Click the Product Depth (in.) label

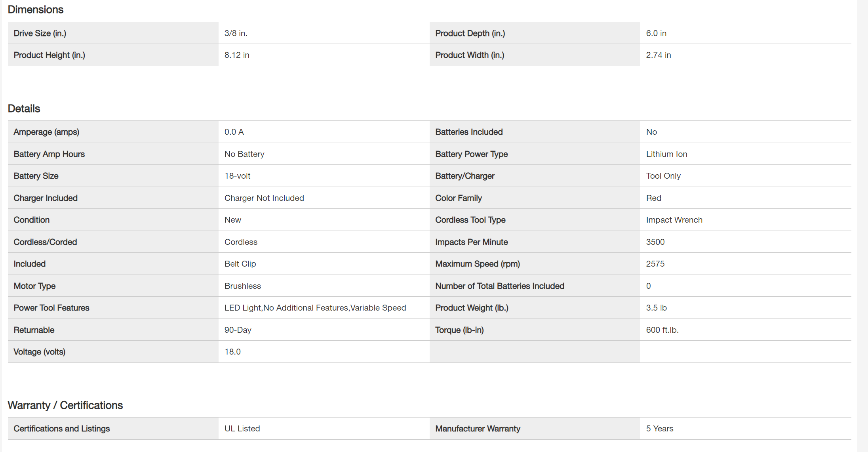pyautogui.click(x=470, y=33)
